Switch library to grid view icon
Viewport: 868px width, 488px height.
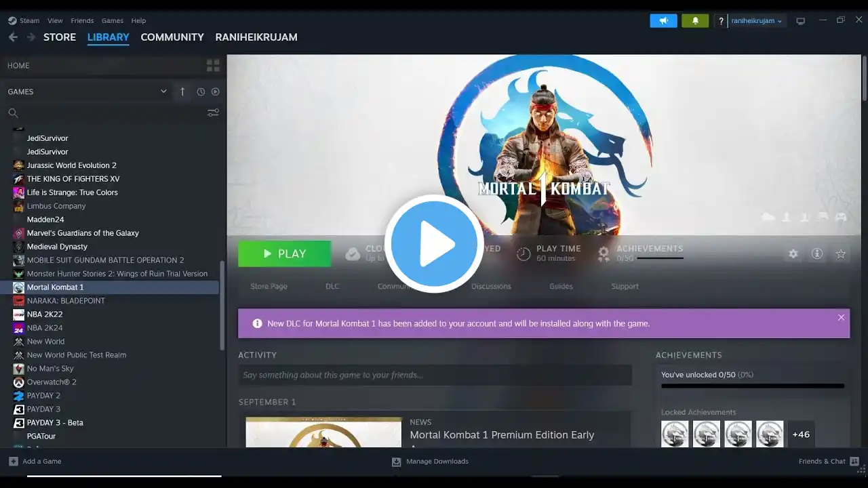pyautogui.click(x=213, y=66)
